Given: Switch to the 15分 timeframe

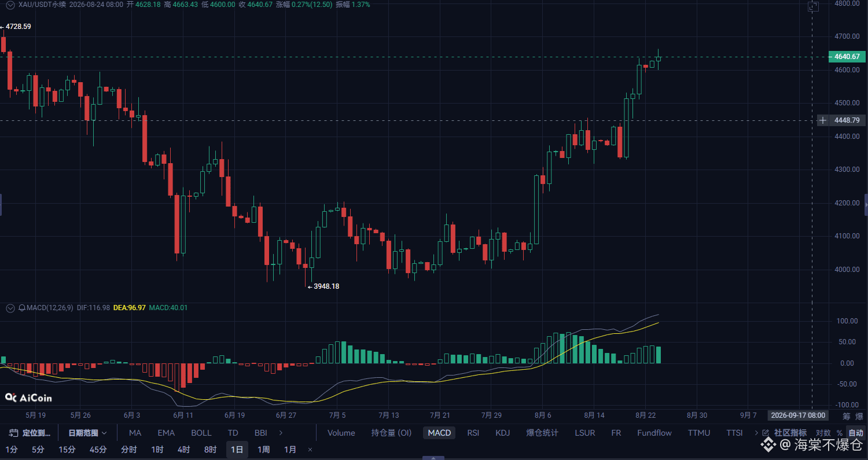Looking at the screenshot, I should tap(67, 450).
